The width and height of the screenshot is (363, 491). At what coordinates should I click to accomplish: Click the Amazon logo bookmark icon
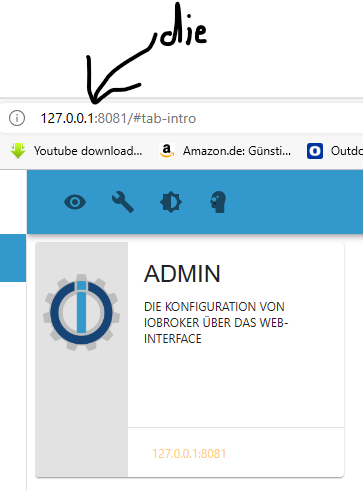pos(167,151)
